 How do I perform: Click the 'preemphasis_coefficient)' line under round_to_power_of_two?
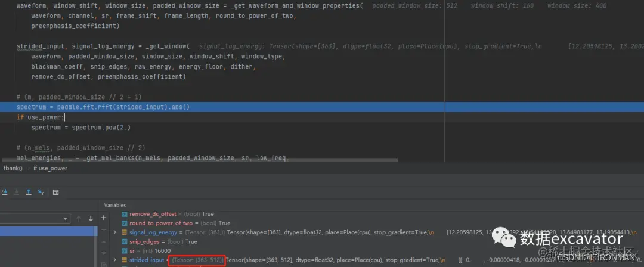[75, 26]
